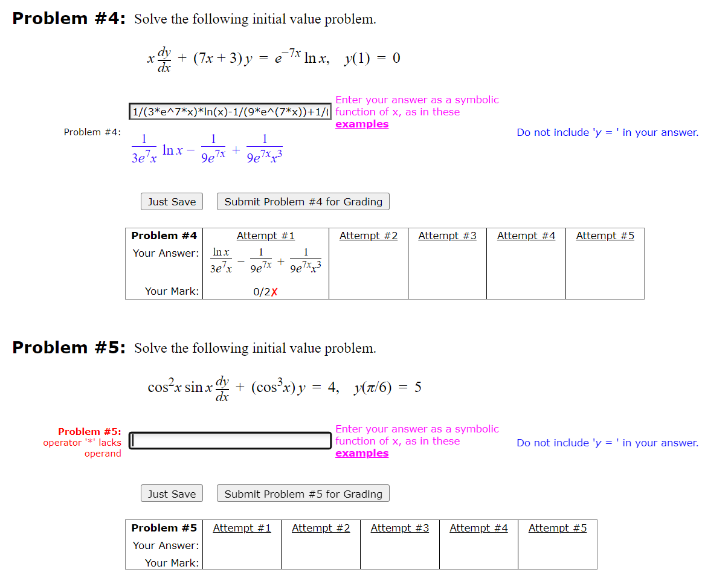The width and height of the screenshot is (728, 578).
Task: Select Attempt #1 header in Problem #4 table
Action: [x=266, y=236]
